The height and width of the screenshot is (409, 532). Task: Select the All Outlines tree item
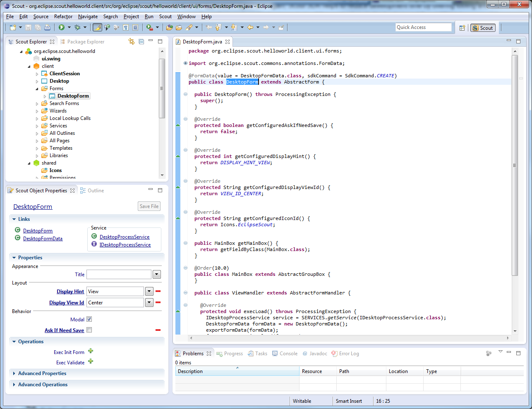coord(62,133)
